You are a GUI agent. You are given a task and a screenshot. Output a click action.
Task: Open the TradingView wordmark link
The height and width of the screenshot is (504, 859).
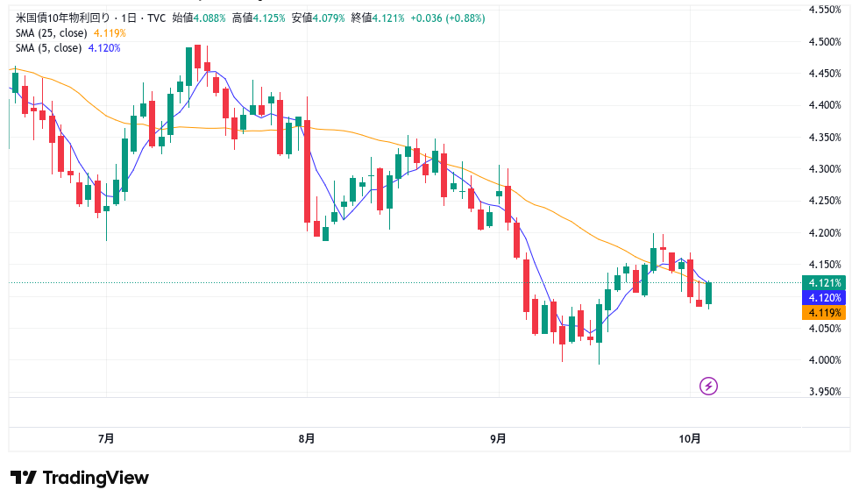[x=96, y=478]
